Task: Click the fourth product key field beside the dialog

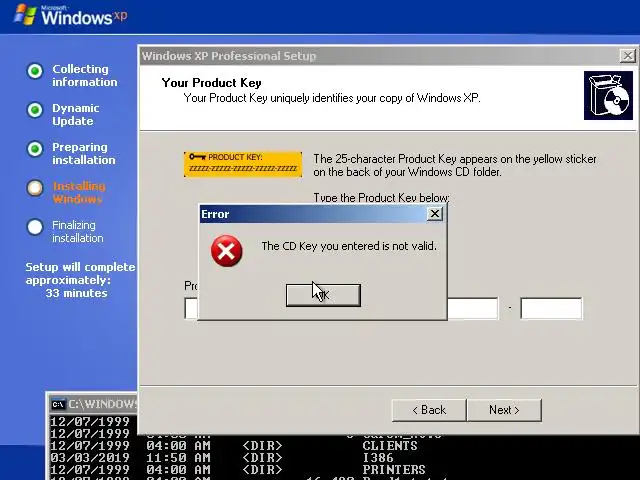Action: 473,308
